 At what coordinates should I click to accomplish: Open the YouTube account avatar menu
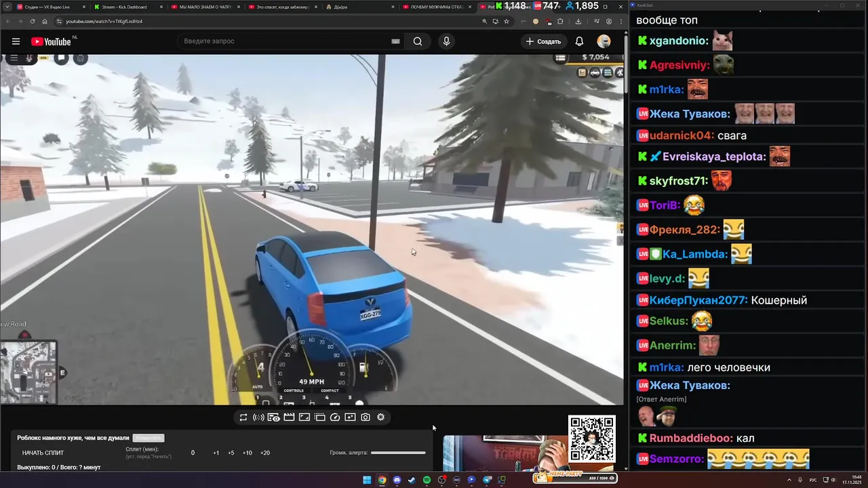tap(604, 41)
